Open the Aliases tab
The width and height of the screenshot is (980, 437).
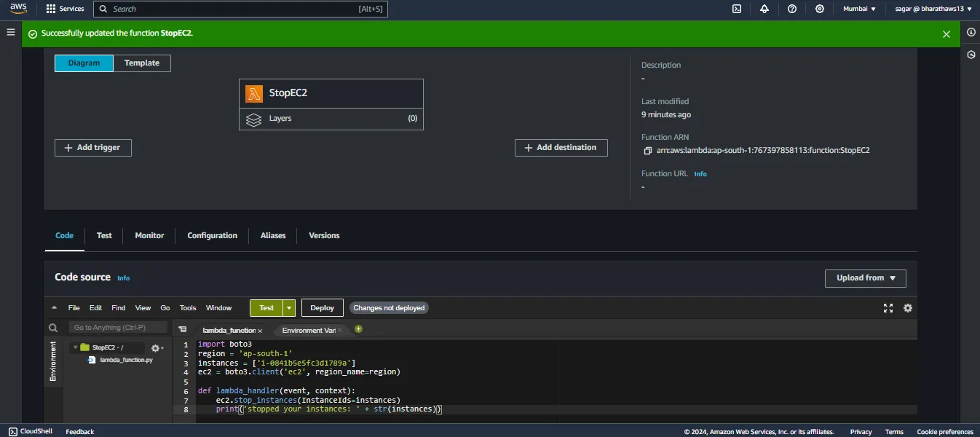tap(273, 235)
